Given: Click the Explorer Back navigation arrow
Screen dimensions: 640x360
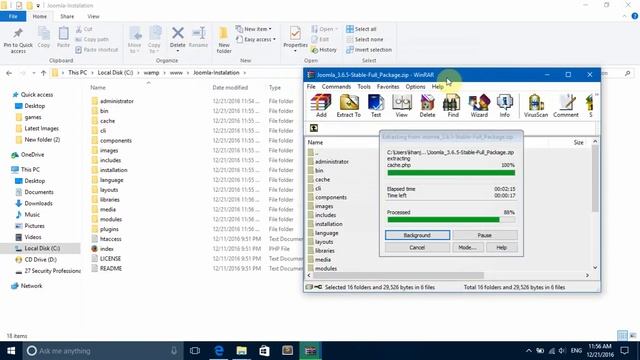Looking at the screenshot, I should (9, 73).
